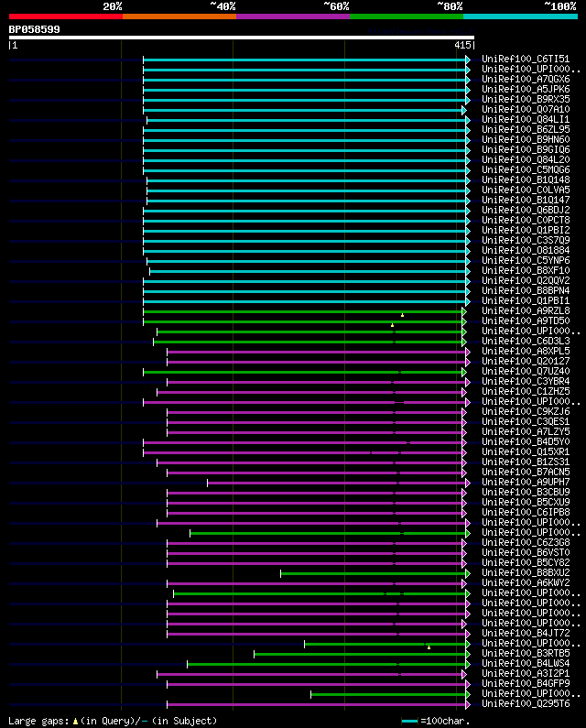Click the cyan ~100% identity legend segment
The height and width of the screenshot is (728, 586).
[520, 16]
